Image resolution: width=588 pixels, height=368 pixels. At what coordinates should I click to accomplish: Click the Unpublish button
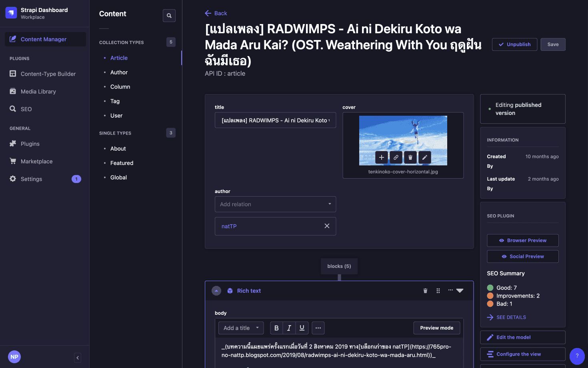point(514,44)
